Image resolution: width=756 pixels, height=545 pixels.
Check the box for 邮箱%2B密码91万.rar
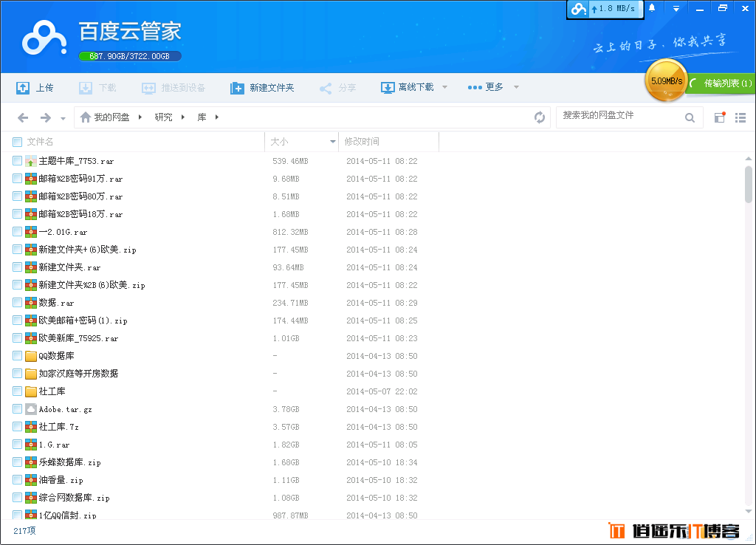pos(18,179)
